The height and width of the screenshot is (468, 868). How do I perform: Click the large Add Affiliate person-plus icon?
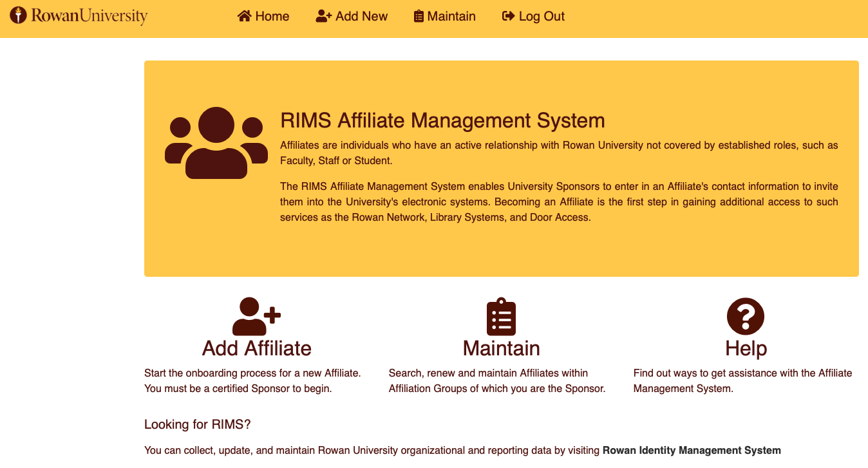click(x=256, y=316)
